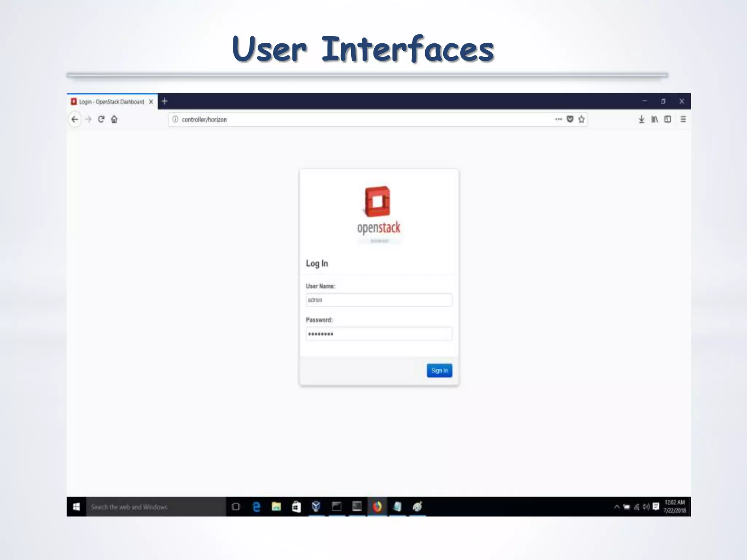Click the site information icon in address bar
The width and height of the screenshot is (747, 560).
(x=175, y=119)
